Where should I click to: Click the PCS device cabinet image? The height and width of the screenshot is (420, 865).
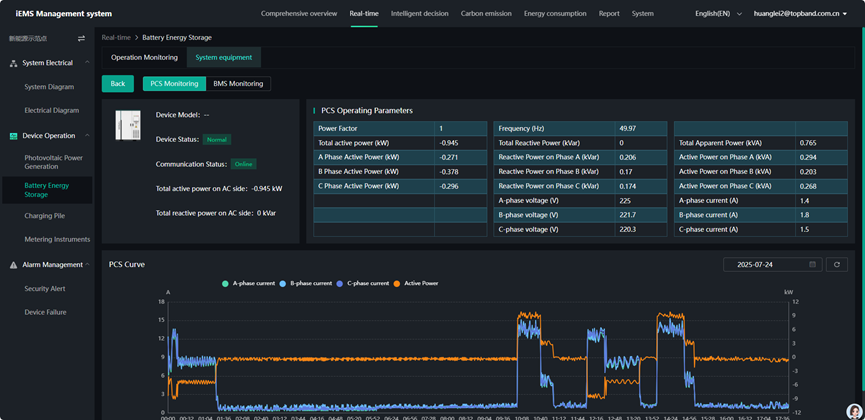coord(128,125)
